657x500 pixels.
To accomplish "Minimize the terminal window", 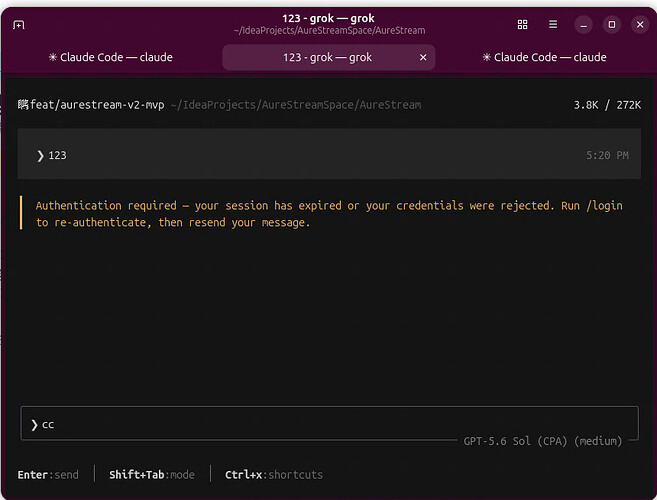I will tap(583, 25).
